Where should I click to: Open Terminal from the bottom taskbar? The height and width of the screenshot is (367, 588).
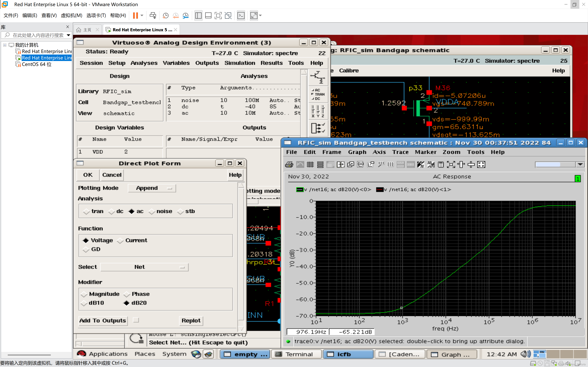tap(297, 354)
